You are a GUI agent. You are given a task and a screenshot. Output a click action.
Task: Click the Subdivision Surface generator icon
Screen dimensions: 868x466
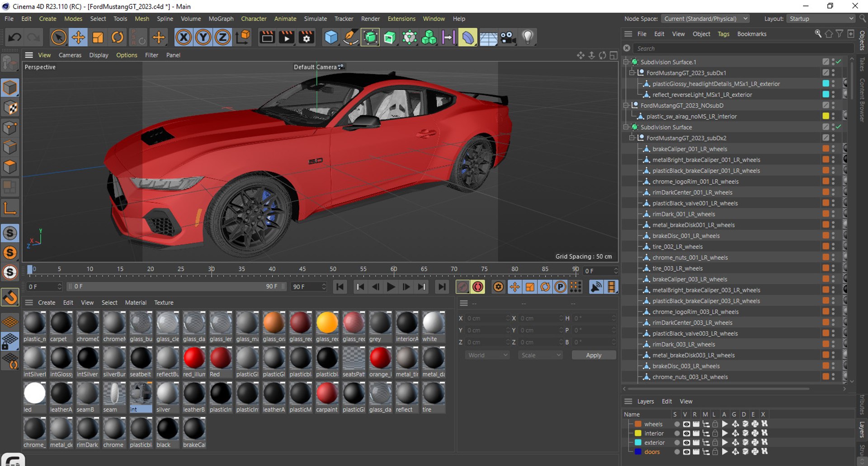pyautogui.click(x=370, y=37)
